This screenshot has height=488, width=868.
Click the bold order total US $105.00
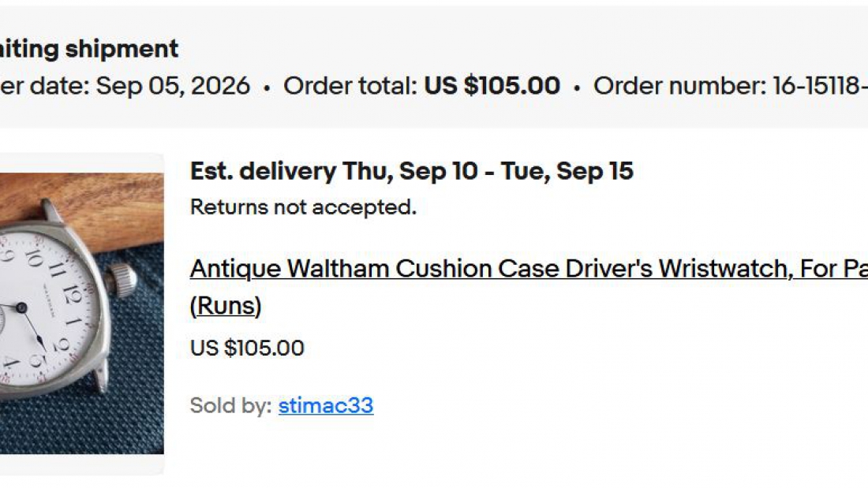click(492, 86)
